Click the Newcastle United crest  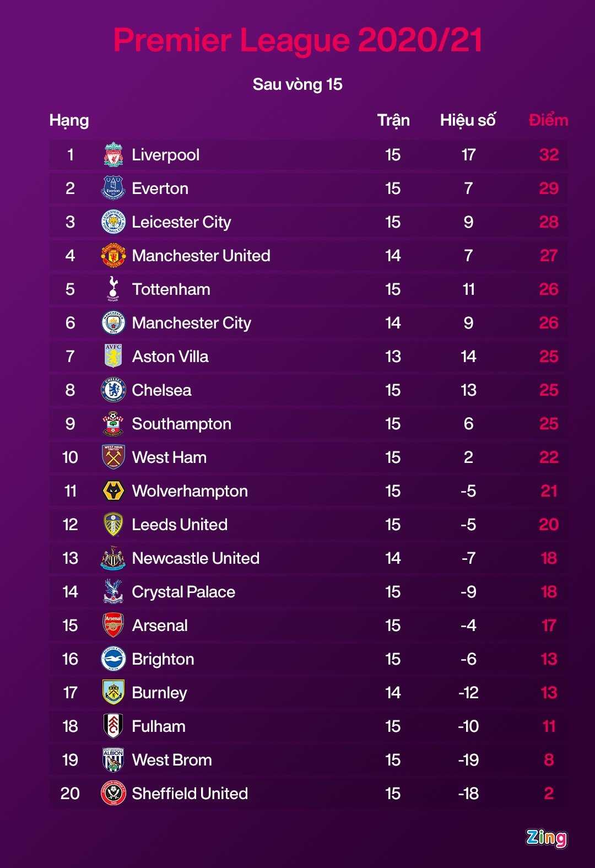[113, 558]
